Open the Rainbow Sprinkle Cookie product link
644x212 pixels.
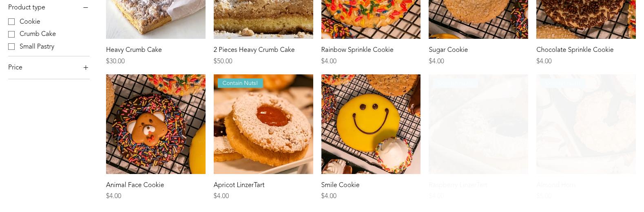pyautogui.click(x=357, y=50)
